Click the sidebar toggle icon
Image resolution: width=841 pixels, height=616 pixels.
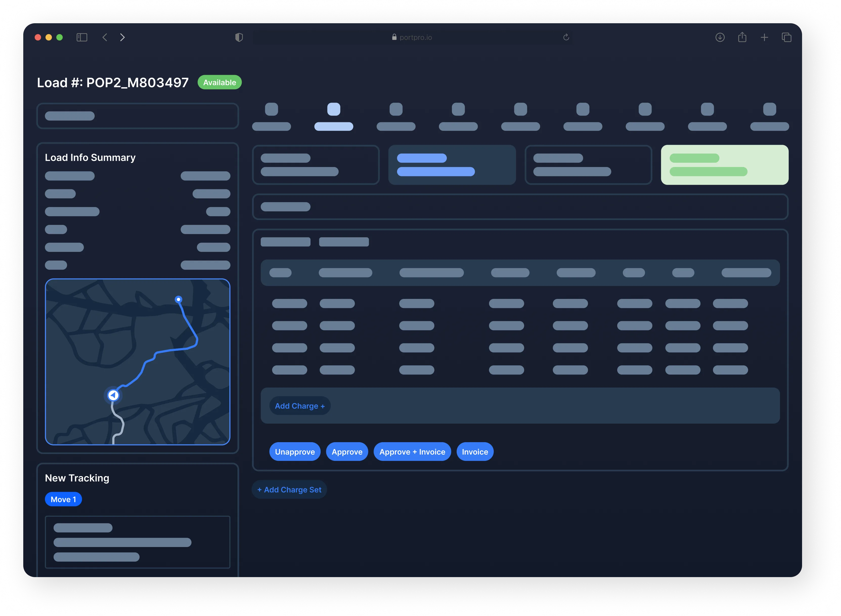tap(82, 37)
